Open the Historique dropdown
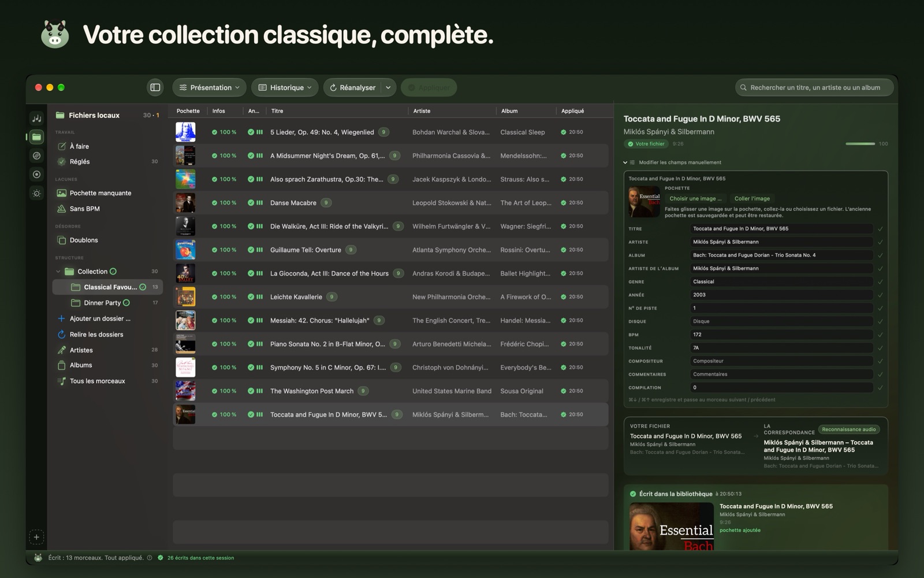 coord(285,87)
